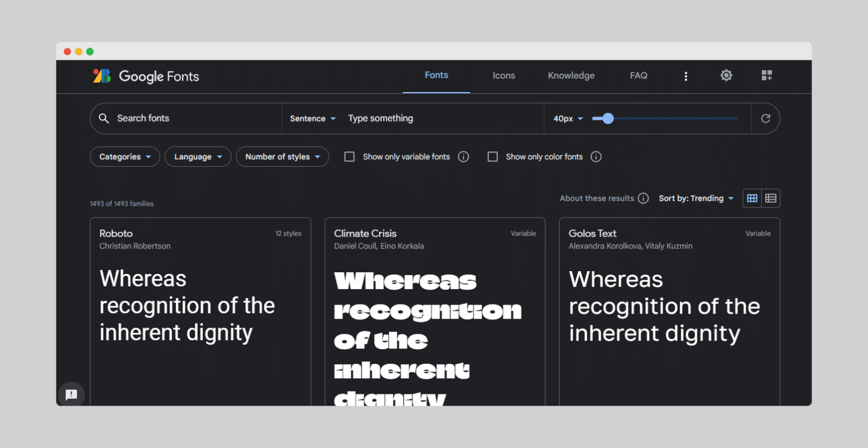Viewport: 868px width, 448px height.
Task: Open the Language filter dropdown
Action: 197,156
